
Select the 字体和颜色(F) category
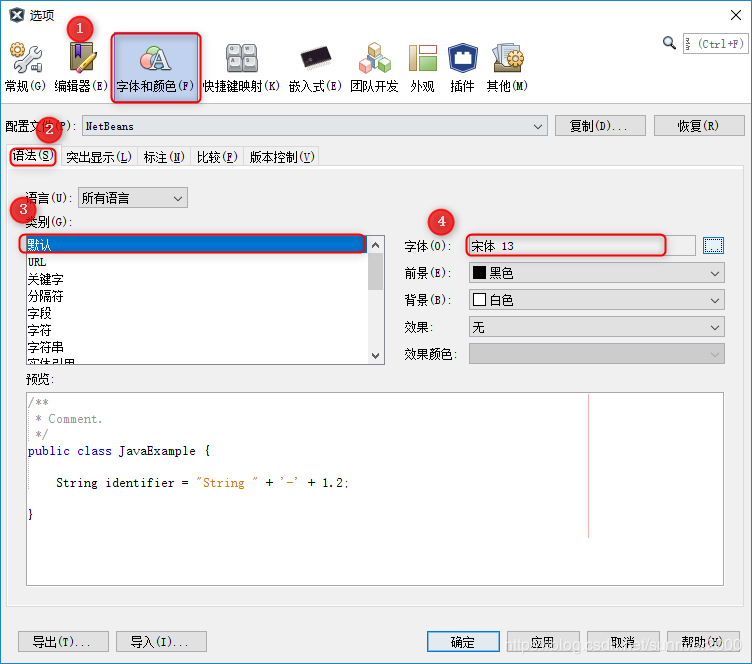coord(155,67)
